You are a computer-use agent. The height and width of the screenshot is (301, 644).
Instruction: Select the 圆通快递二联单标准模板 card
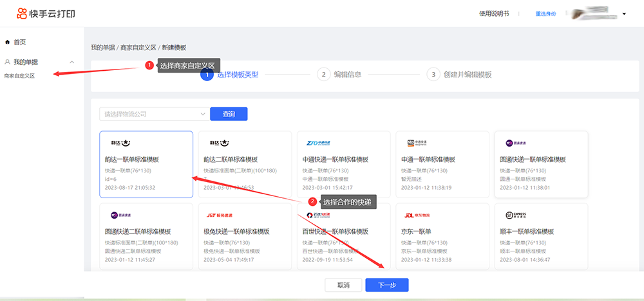[x=146, y=237]
